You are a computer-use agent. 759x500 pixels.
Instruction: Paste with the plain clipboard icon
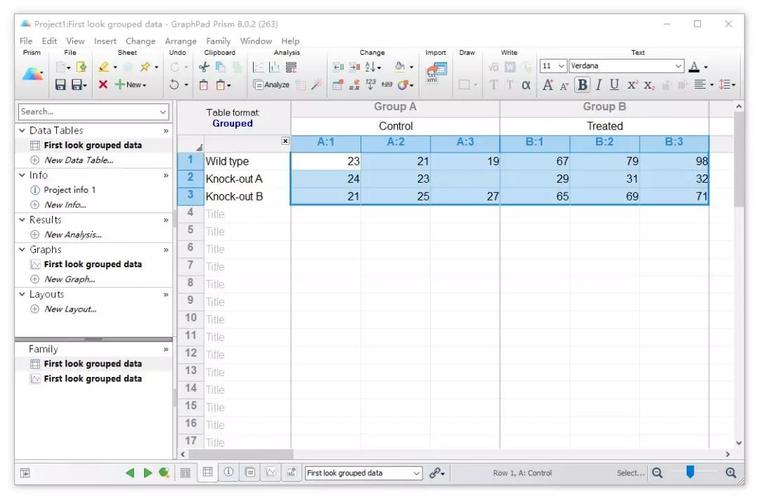[204, 85]
